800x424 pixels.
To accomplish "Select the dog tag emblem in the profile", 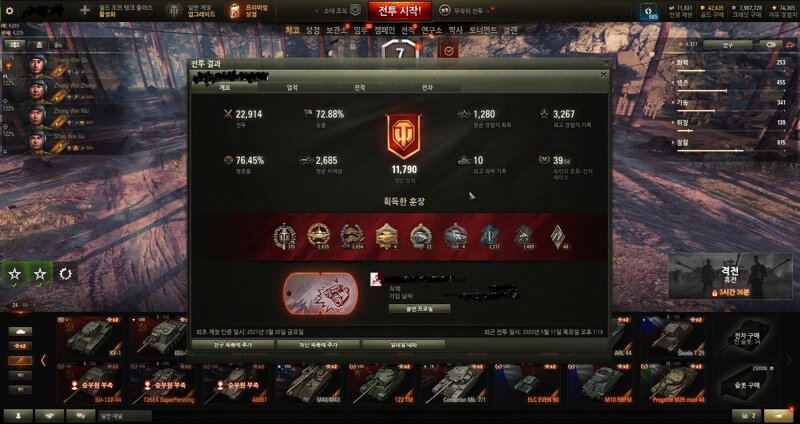I will click(320, 293).
